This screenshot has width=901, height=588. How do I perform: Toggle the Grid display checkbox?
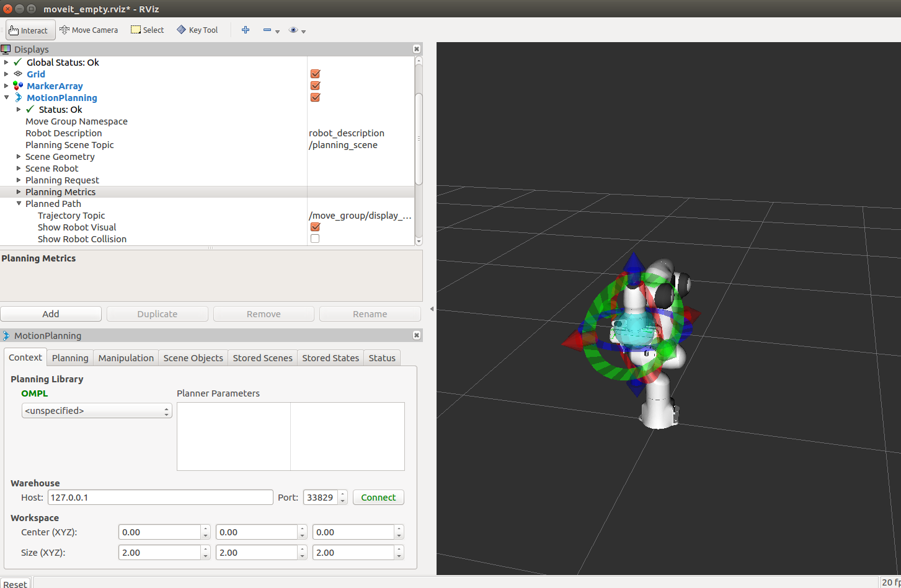[315, 74]
